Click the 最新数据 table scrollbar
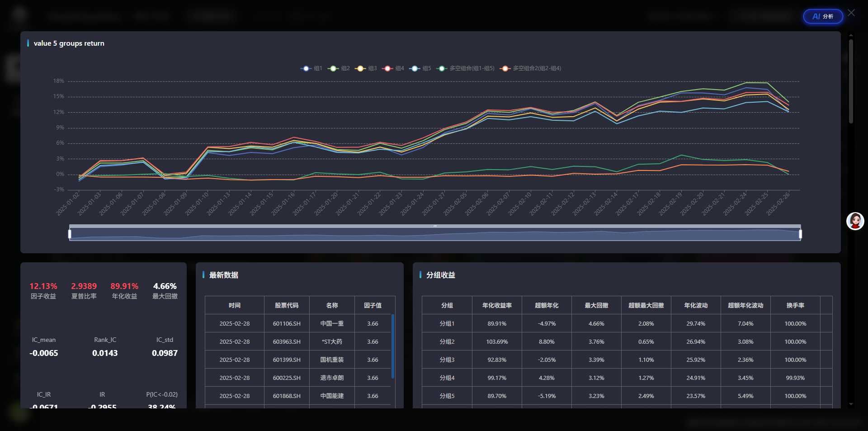Image resolution: width=868 pixels, height=431 pixels. (x=393, y=346)
